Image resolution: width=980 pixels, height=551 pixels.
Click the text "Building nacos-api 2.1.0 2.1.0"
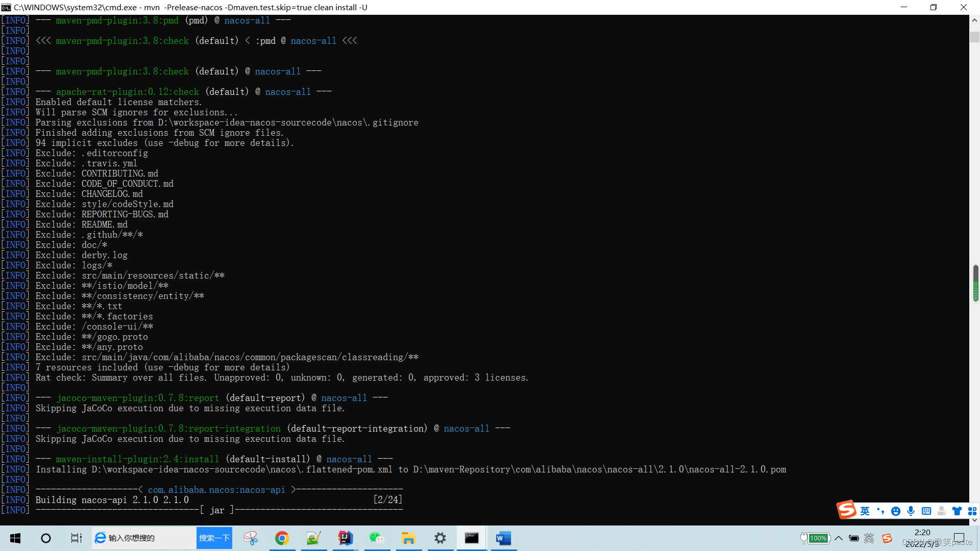pos(112,500)
